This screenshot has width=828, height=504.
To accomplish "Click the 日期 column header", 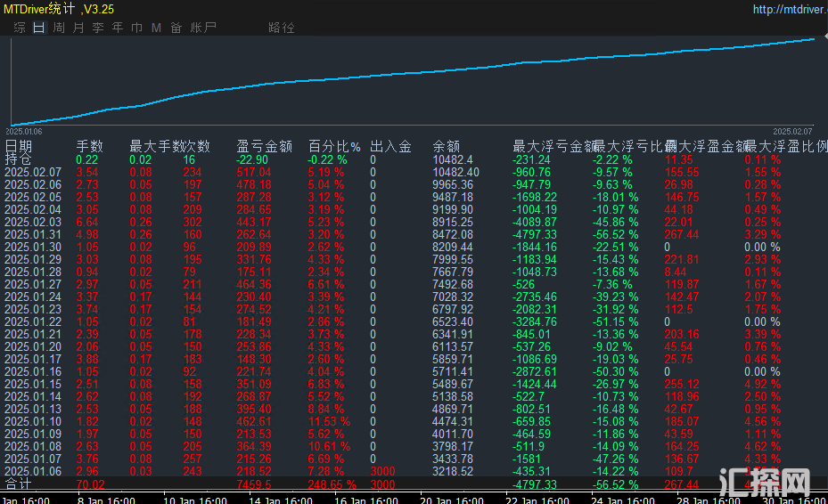I will click(x=19, y=146).
